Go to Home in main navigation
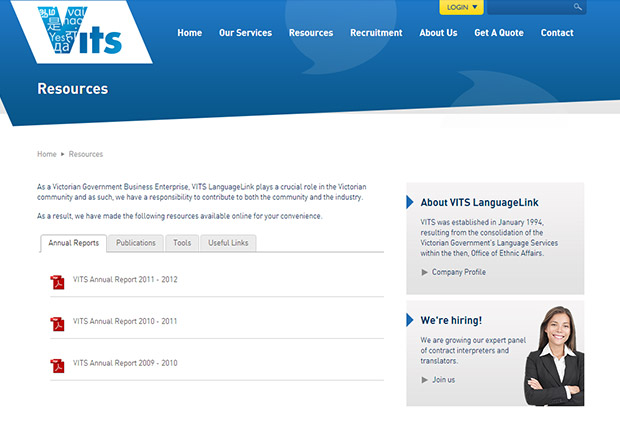This screenshot has width=620, height=430. point(190,33)
